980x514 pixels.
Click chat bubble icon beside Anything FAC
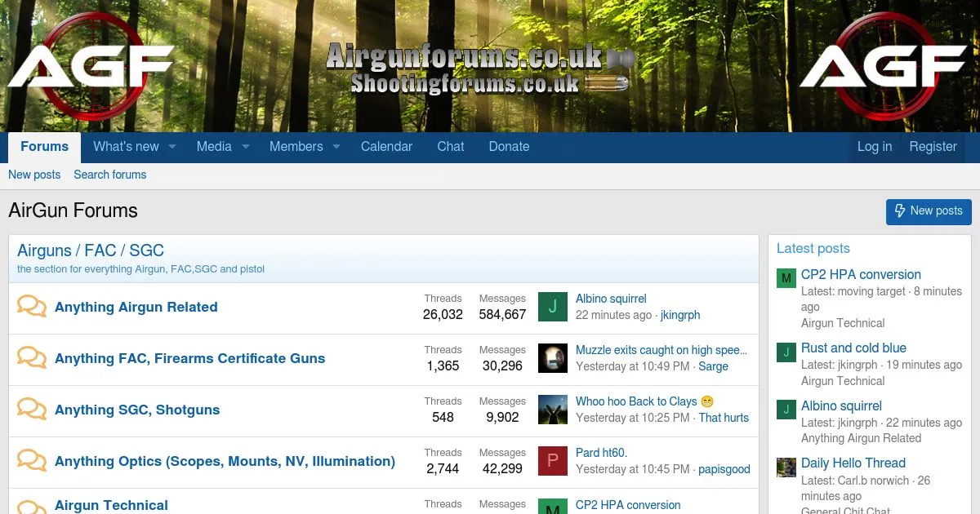(x=32, y=358)
